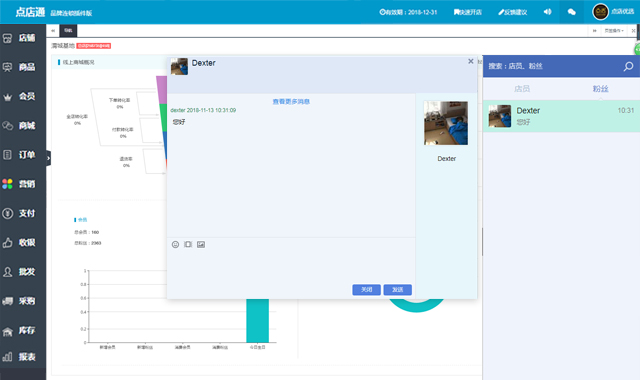
Task: Open 营销 marketing in the sidebar
Action: pos(23,184)
